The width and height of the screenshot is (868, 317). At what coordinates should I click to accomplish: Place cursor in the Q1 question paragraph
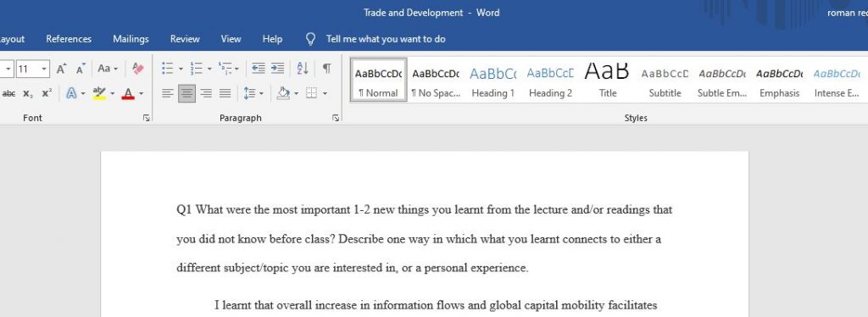click(424, 239)
